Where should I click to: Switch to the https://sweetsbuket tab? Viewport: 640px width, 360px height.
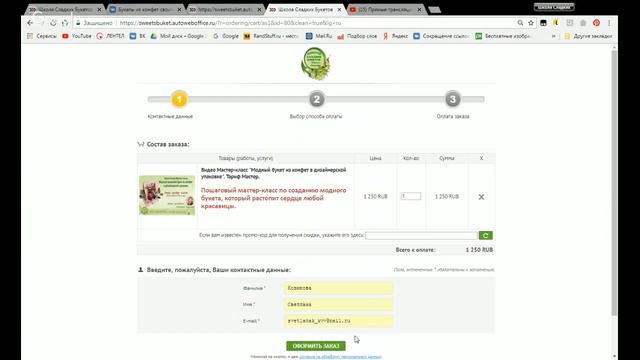coord(225,9)
